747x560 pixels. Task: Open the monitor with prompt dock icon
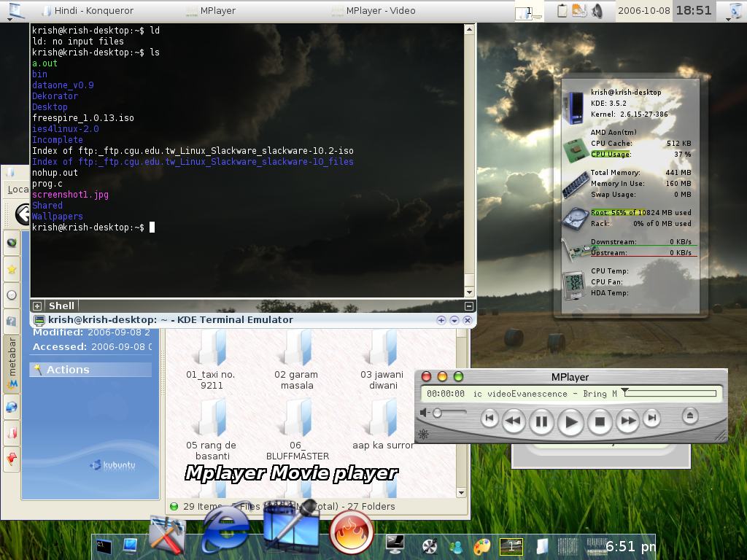tap(395, 543)
